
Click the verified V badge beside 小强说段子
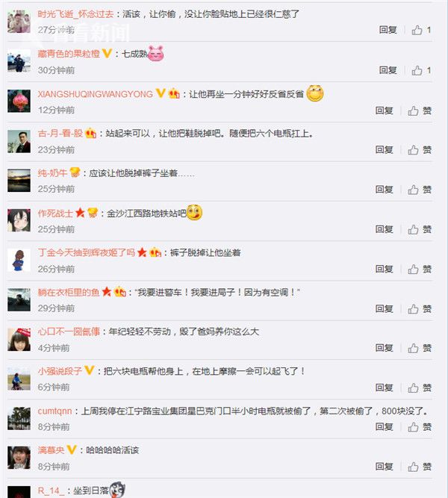(90, 370)
